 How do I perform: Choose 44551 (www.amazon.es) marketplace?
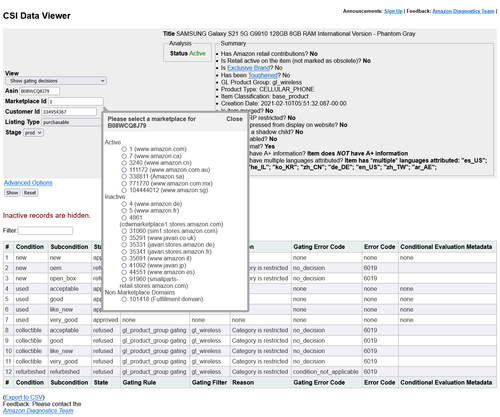[x=124, y=272]
